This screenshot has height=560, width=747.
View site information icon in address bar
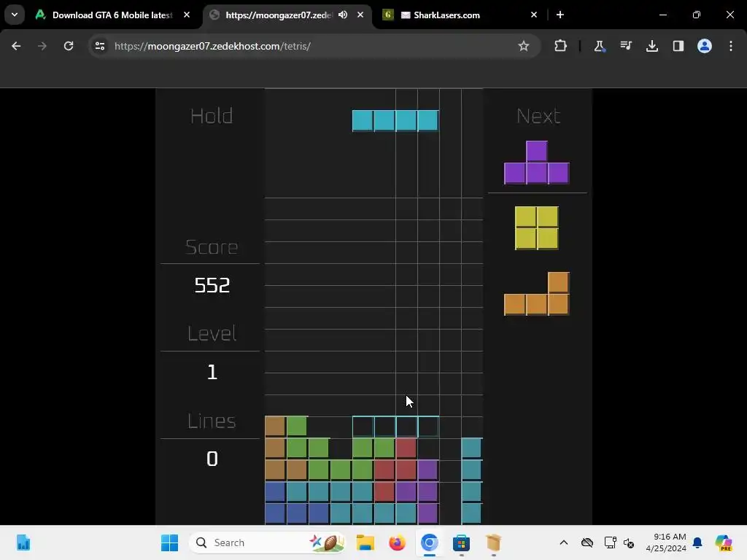[x=100, y=46]
